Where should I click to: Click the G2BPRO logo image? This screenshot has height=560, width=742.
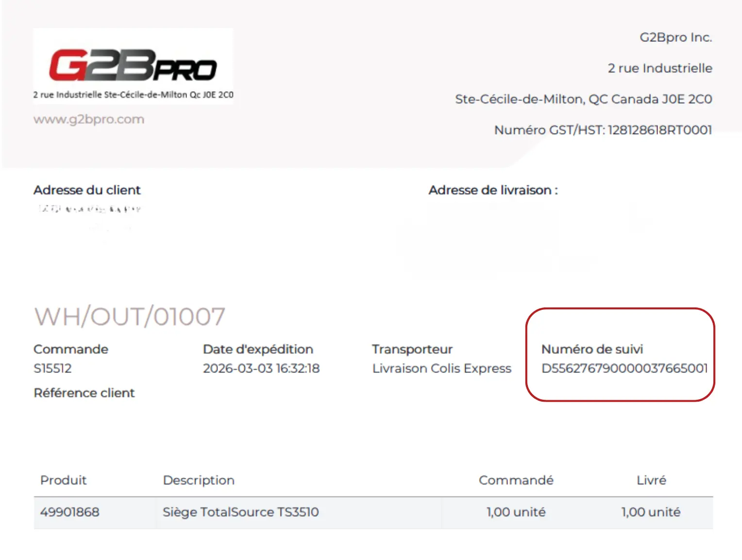tap(133, 66)
